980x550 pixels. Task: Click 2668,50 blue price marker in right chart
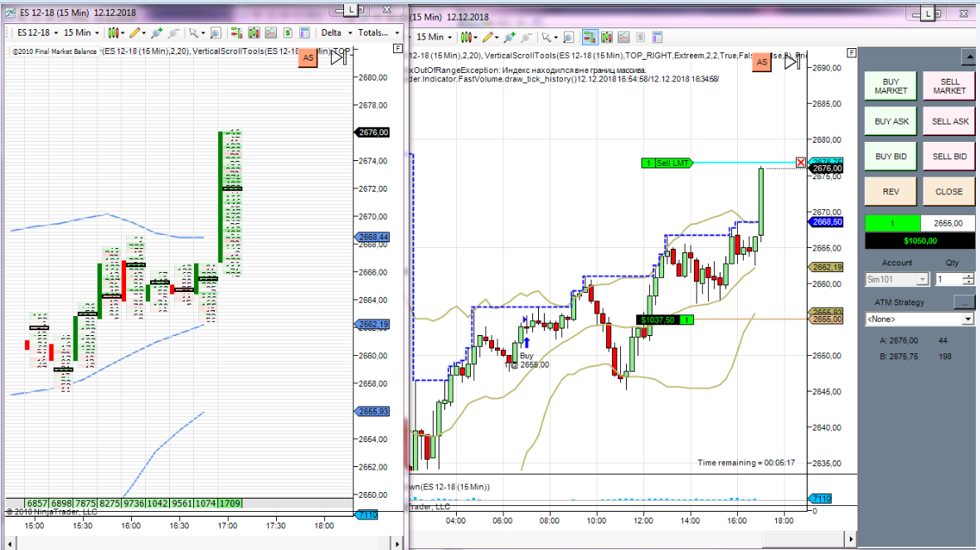(827, 221)
